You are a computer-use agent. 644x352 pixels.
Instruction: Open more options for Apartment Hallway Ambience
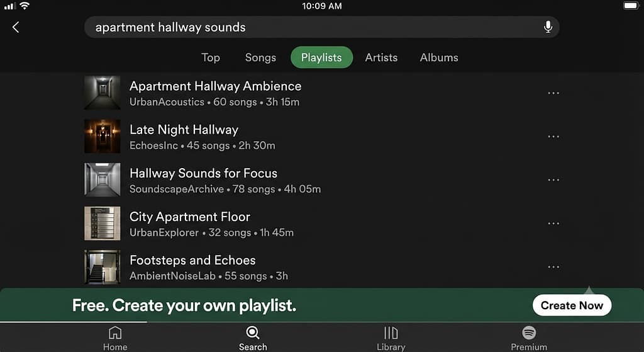[x=553, y=93]
